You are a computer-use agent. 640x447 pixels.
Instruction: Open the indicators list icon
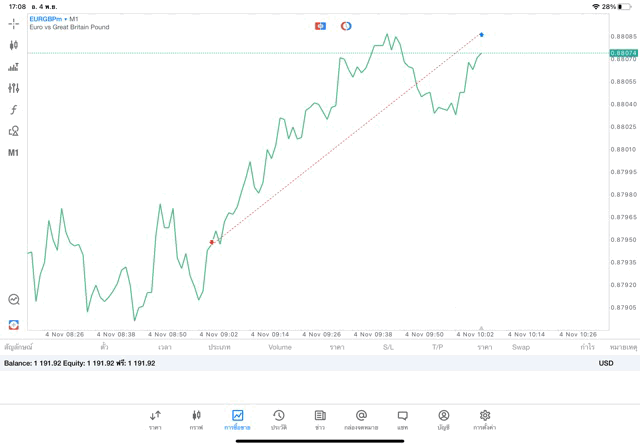tap(14, 67)
